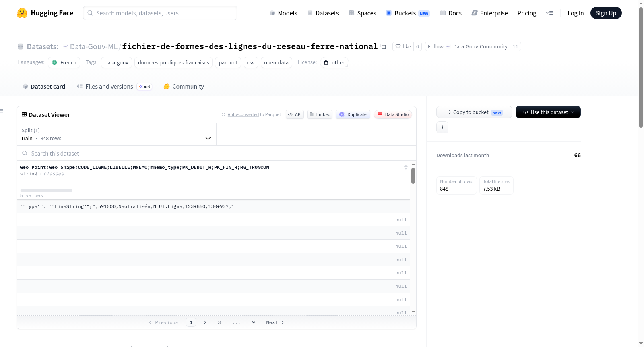Open the additional navigation menu icon

tap(549, 13)
